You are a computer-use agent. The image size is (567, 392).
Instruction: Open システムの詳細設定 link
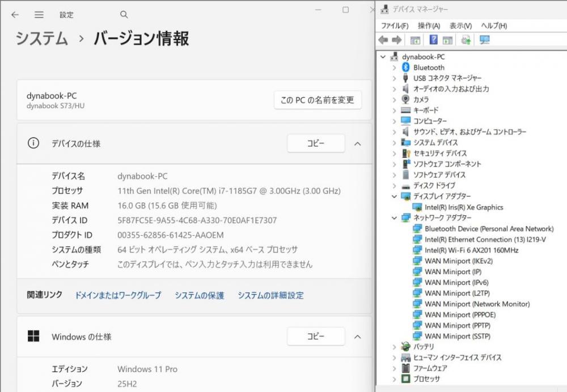[270, 295]
